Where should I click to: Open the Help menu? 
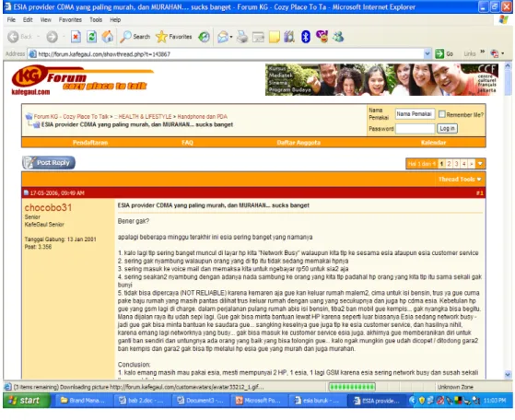(x=115, y=19)
